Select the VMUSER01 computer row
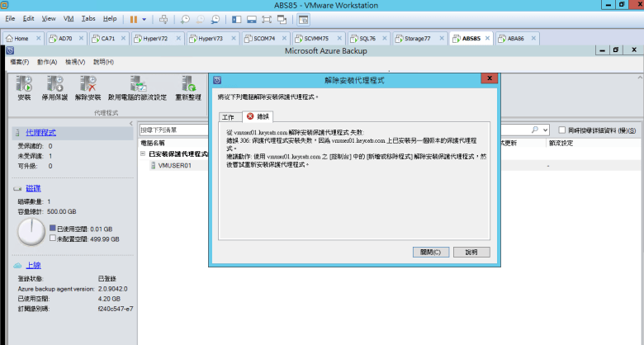This screenshot has height=345, width=644. tap(174, 165)
